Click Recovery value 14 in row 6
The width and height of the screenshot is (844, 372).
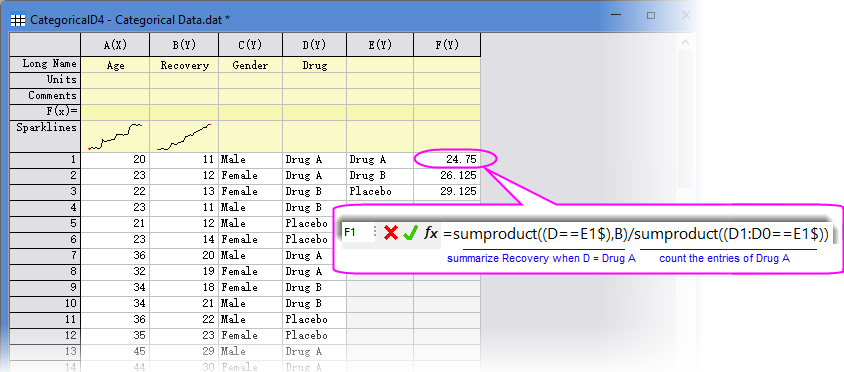(x=184, y=240)
